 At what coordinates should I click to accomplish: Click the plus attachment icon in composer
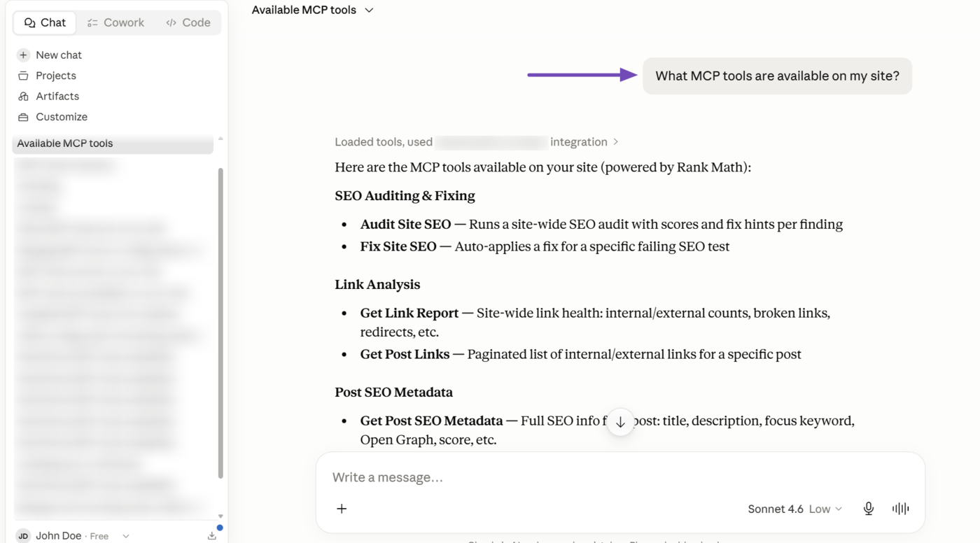pos(342,509)
